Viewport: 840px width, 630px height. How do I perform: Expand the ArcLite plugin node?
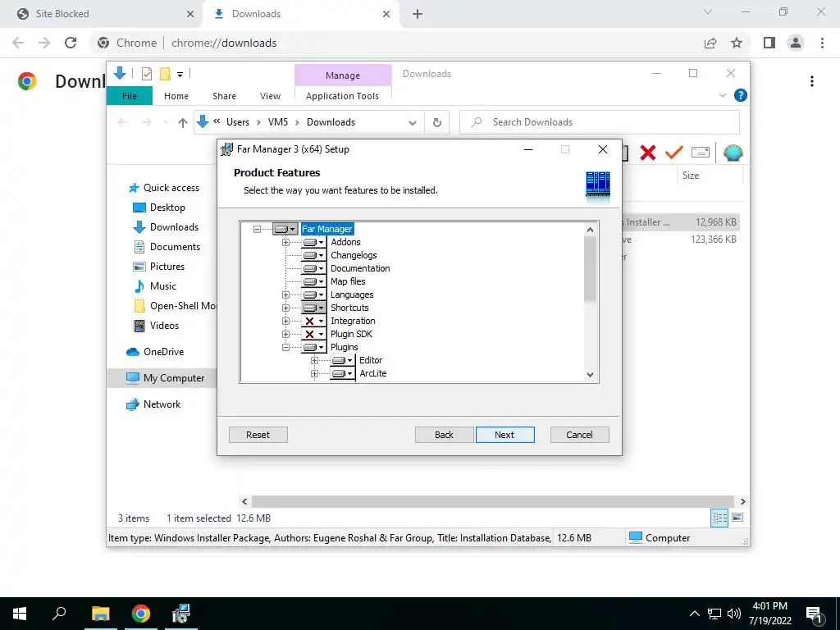click(x=314, y=373)
